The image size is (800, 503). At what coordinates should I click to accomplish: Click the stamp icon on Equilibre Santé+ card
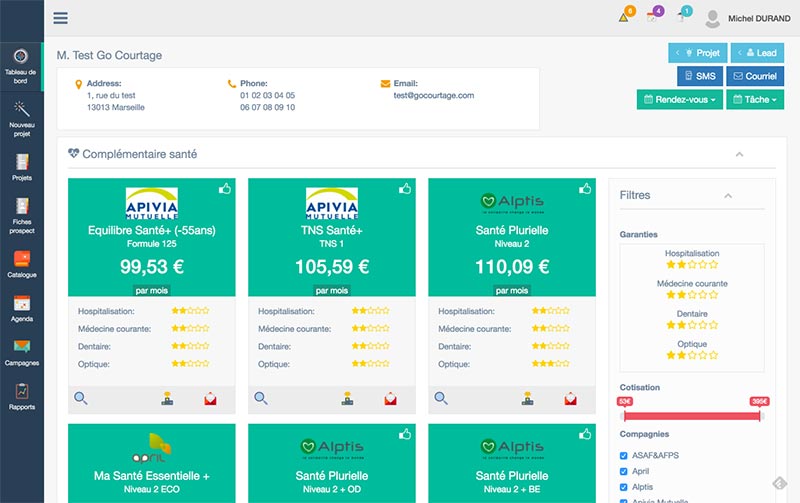[x=168, y=398]
